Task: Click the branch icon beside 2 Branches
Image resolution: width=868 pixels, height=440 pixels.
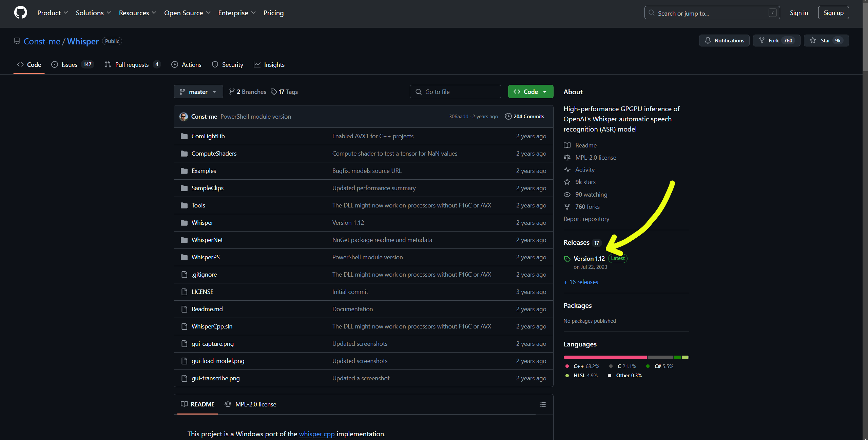Action: click(x=232, y=92)
